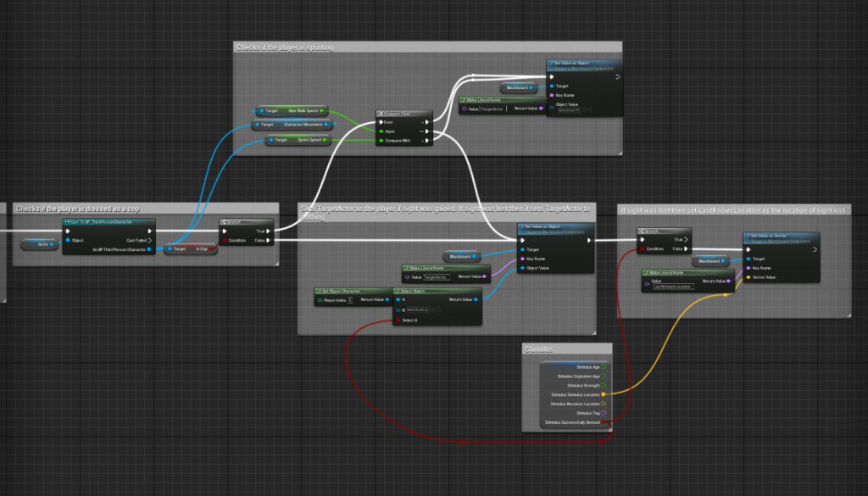Viewport: 868px width, 496px height.
Task: Click the Stimulus Stimulus Location yellow pin
Action: tap(604, 394)
